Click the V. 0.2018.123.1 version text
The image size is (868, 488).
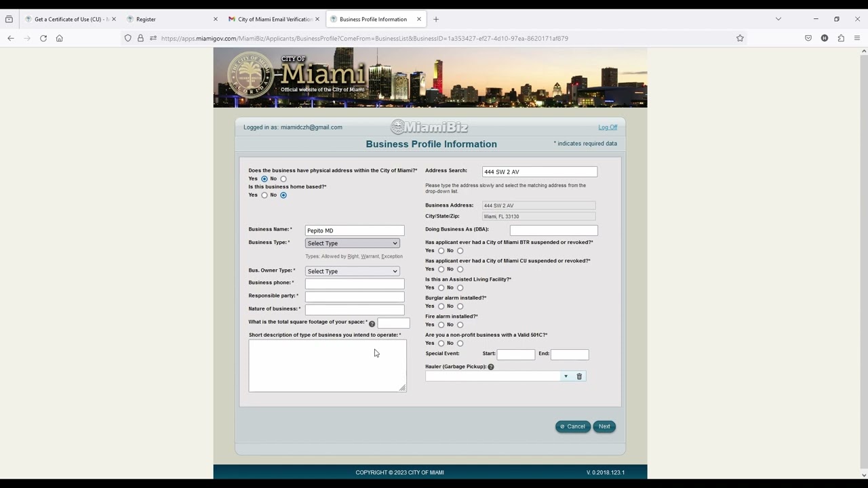click(x=606, y=472)
